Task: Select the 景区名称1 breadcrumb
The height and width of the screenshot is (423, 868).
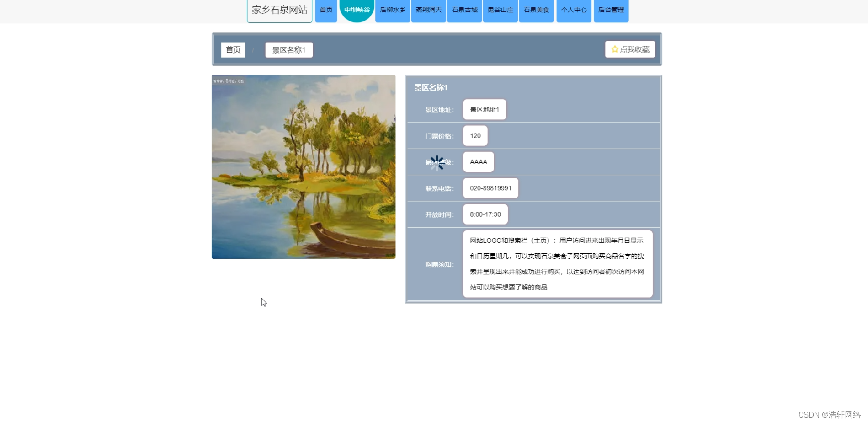Action: (288, 49)
